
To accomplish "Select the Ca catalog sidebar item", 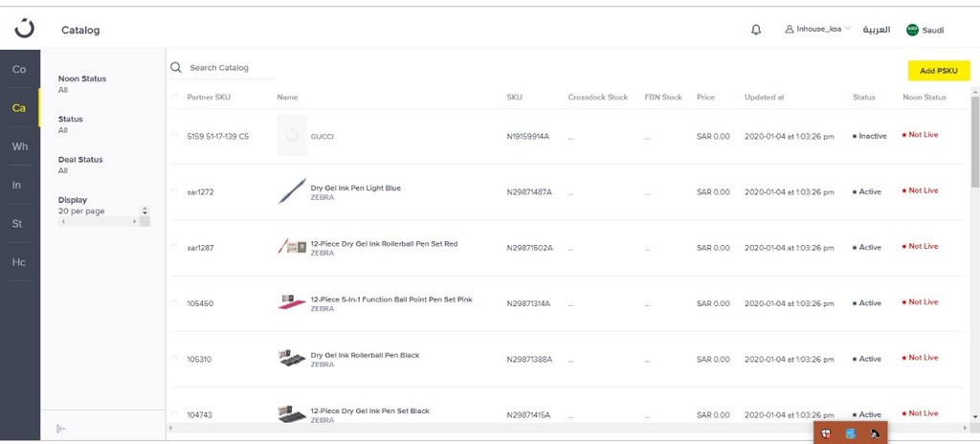I will [x=19, y=107].
